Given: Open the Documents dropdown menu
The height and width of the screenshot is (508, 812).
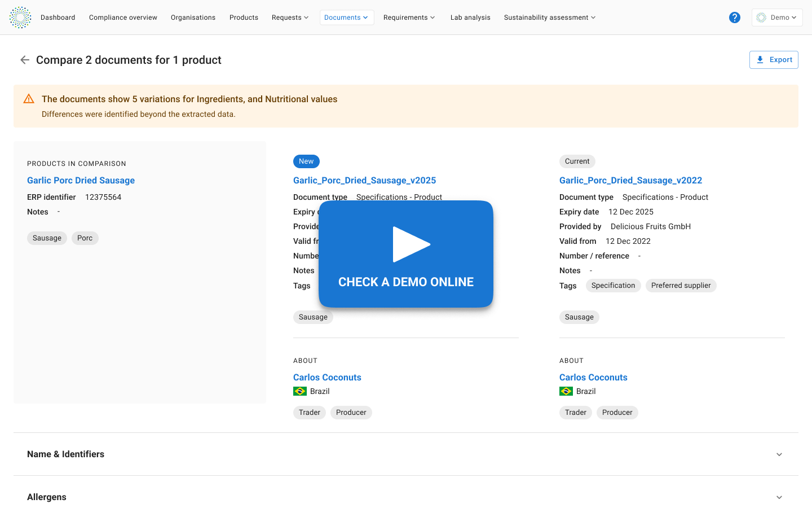Looking at the screenshot, I should coord(346,17).
